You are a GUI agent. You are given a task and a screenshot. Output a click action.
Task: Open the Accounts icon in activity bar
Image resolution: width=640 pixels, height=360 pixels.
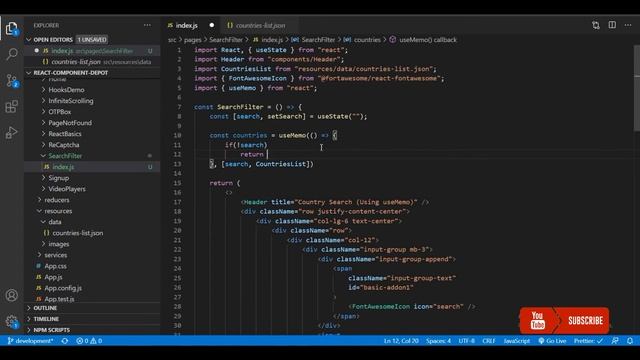[x=12, y=295]
